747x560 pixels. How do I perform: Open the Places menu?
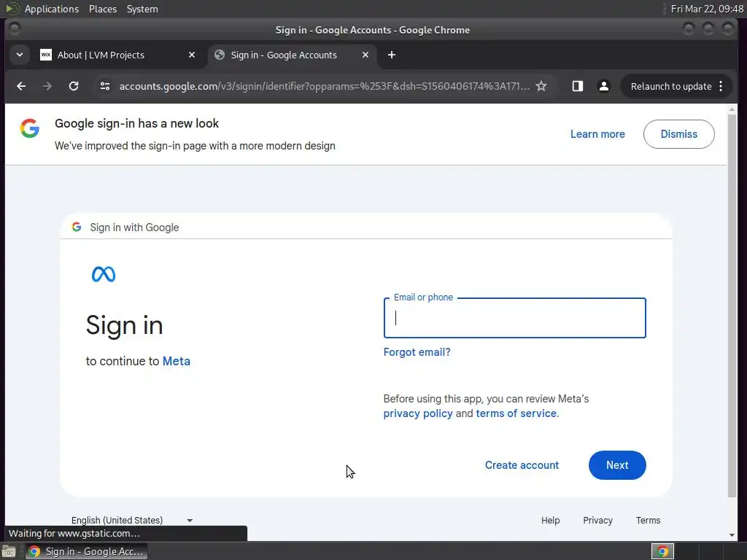102,9
